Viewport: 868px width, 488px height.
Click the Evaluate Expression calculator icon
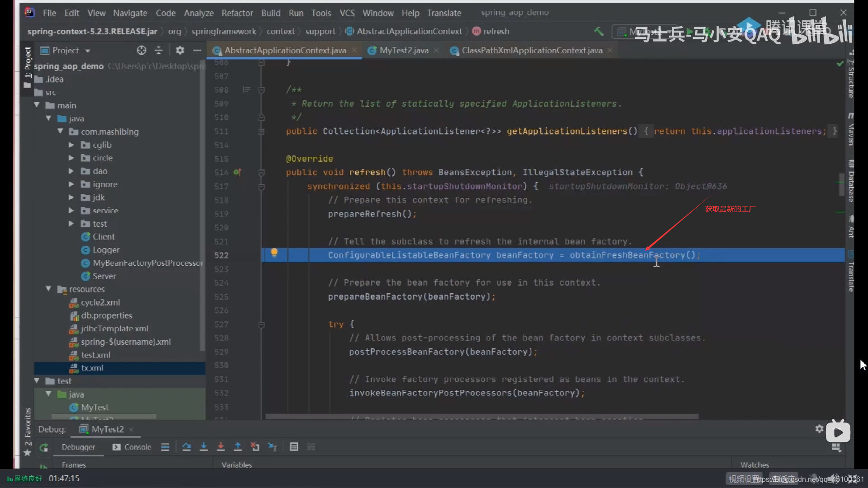click(x=294, y=447)
